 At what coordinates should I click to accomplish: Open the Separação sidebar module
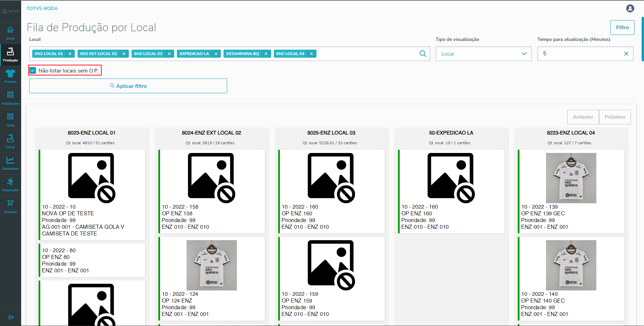[x=10, y=184]
